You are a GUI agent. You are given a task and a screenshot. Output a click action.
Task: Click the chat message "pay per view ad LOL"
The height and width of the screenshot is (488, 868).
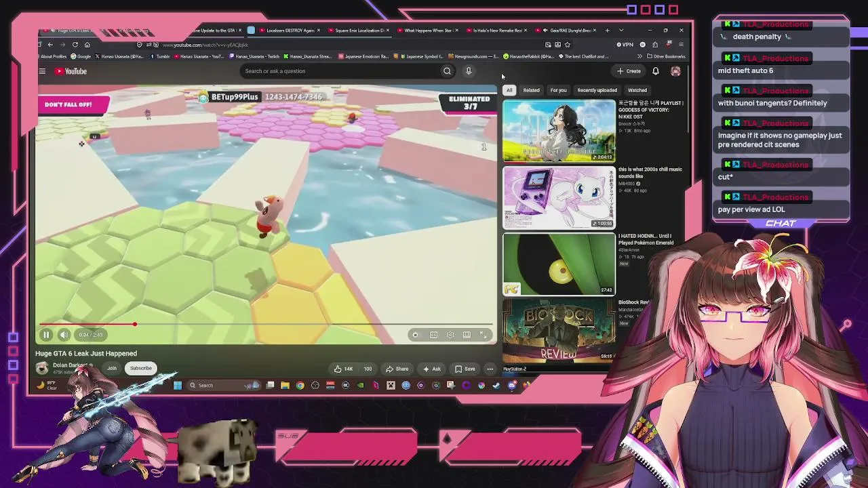751,209
